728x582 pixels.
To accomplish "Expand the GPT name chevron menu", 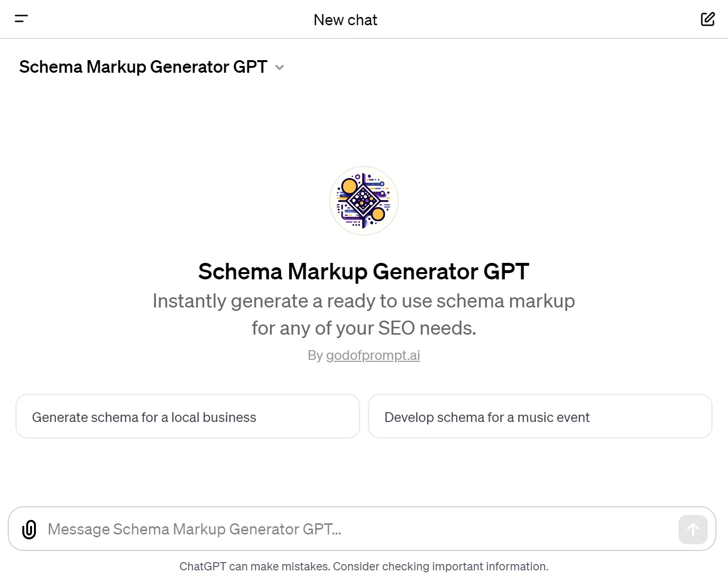I will pyautogui.click(x=280, y=67).
